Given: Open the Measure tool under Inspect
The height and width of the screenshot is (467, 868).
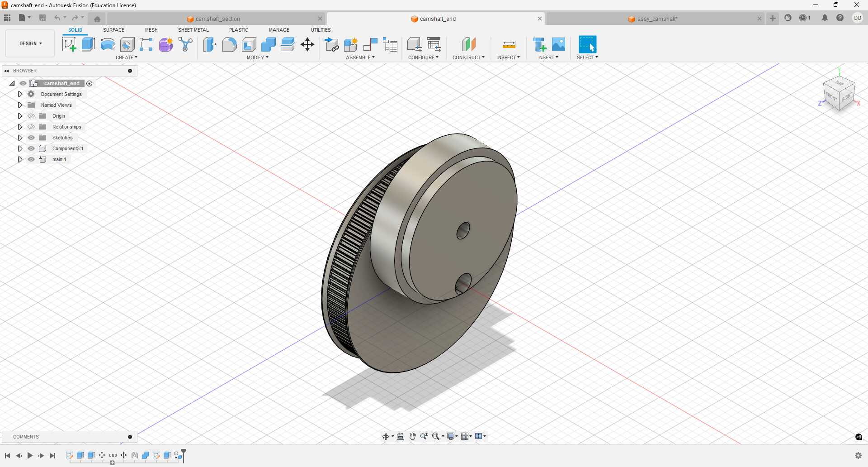Looking at the screenshot, I should click(x=508, y=44).
